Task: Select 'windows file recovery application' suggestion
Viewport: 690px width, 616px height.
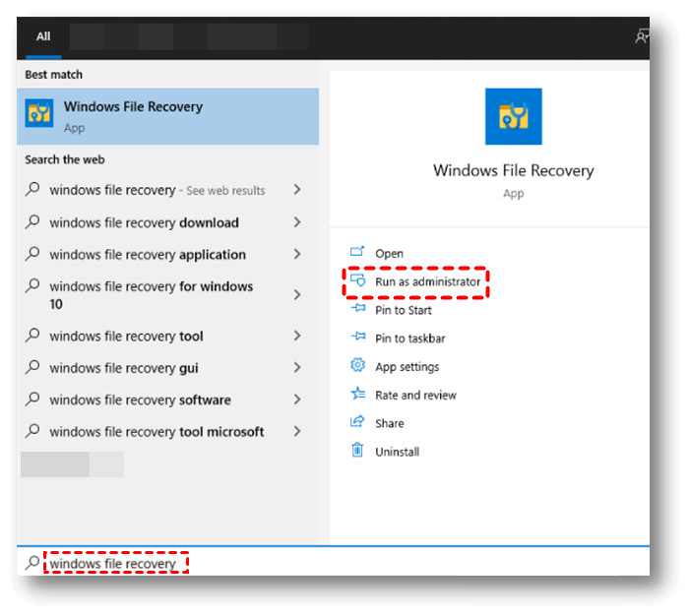Action: point(148,255)
